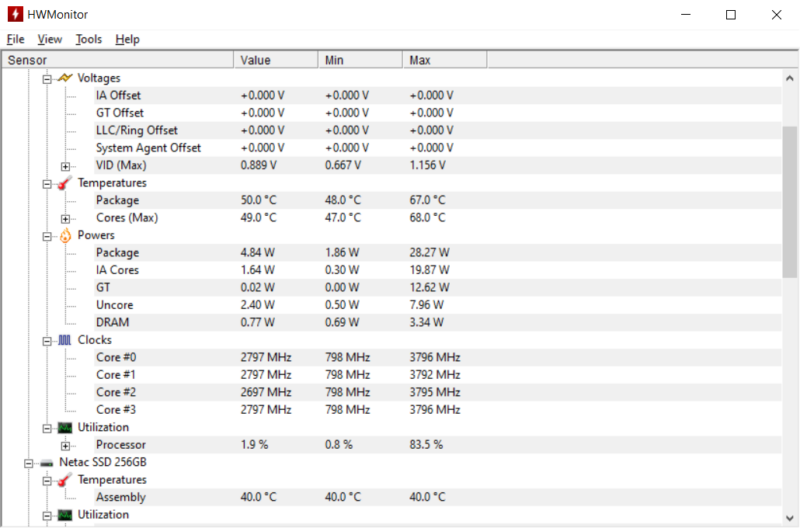Open the View menu
The height and width of the screenshot is (528, 800).
pos(50,39)
